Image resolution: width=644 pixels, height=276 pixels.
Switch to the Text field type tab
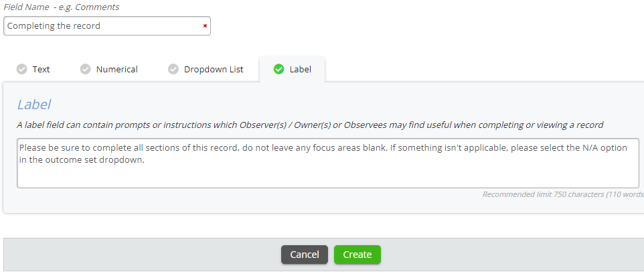(33, 69)
